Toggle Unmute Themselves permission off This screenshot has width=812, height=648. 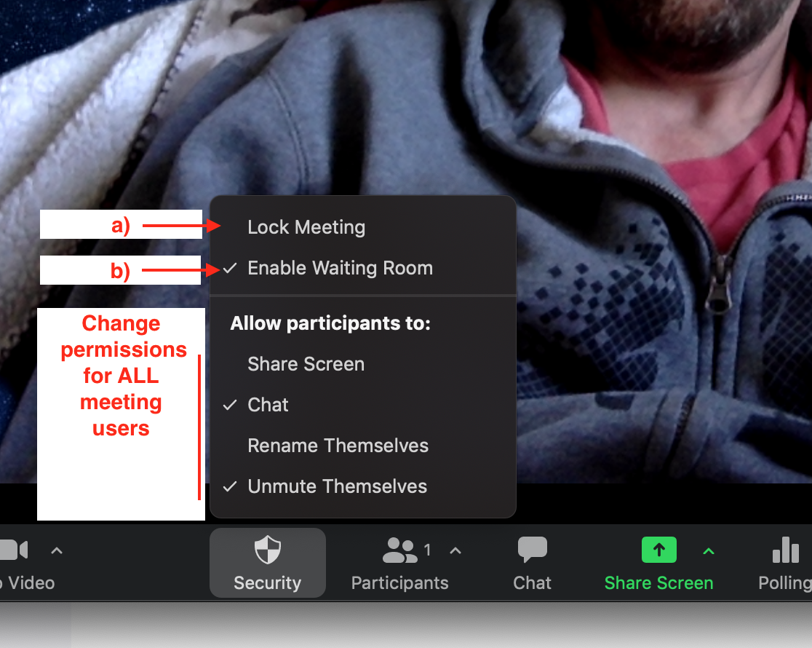[229, 486]
